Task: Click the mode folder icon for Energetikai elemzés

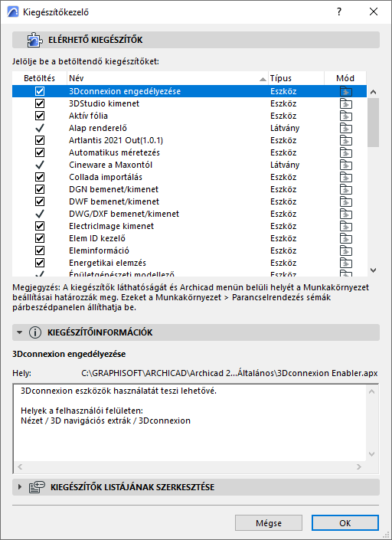Action: pos(346,263)
